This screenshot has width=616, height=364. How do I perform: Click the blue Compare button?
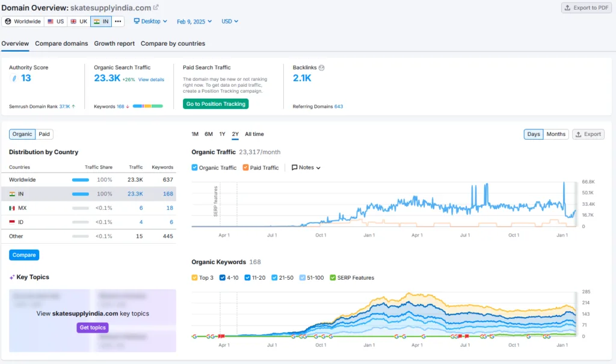pyautogui.click(x=24, y=254)
